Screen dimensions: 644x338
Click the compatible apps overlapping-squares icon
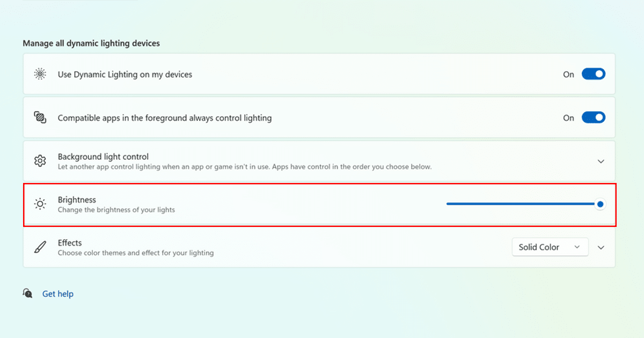[x=40, y=118]
